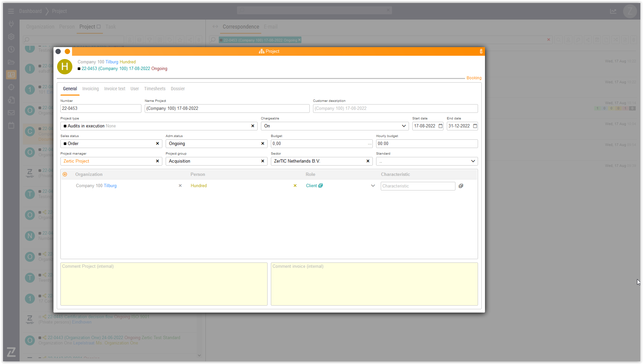
Task: Click in the Comment Project internal text area
Action: pos(164,284)
